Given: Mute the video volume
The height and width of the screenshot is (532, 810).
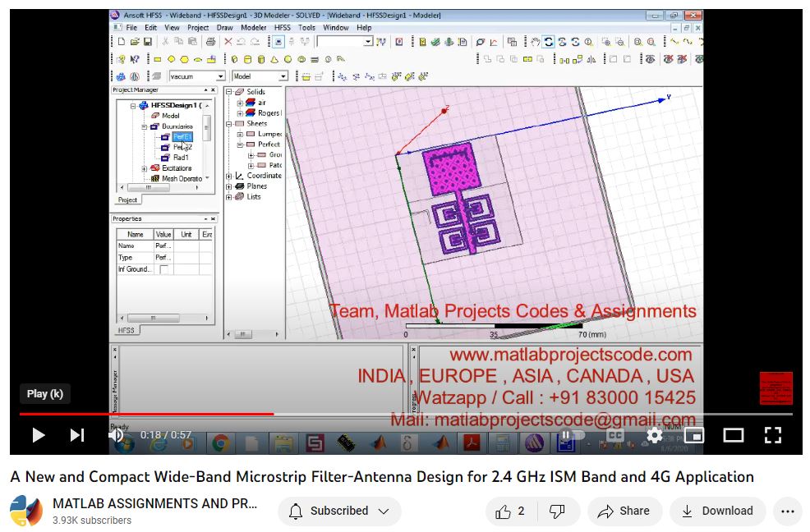Looking at the screenshot, I should point(116,435).
